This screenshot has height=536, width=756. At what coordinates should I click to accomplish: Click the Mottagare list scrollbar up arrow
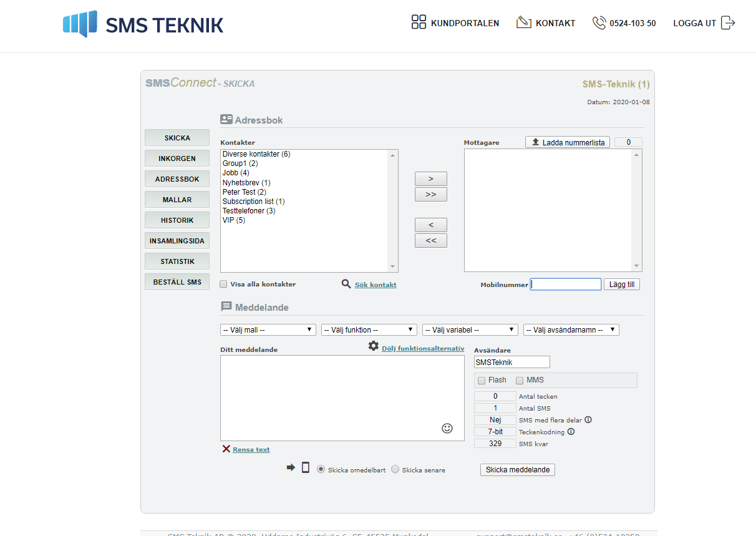pyautogui.click(x=637, y=155)
